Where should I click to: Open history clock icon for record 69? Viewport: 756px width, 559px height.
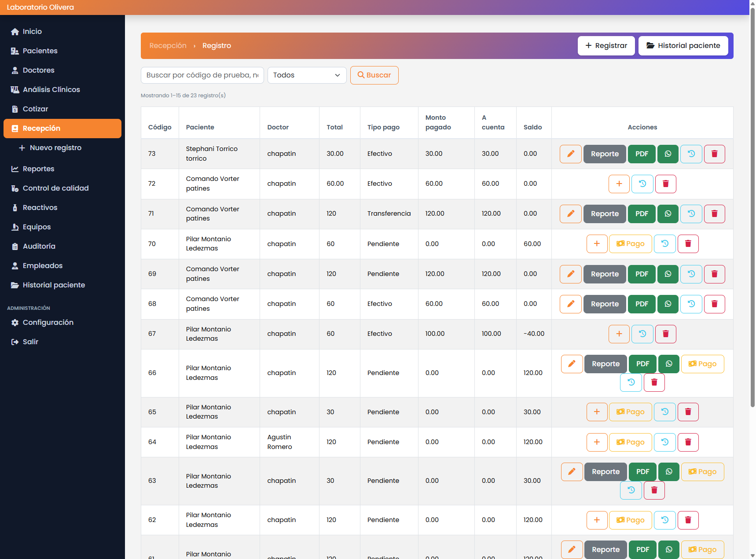tap(691, 274)
